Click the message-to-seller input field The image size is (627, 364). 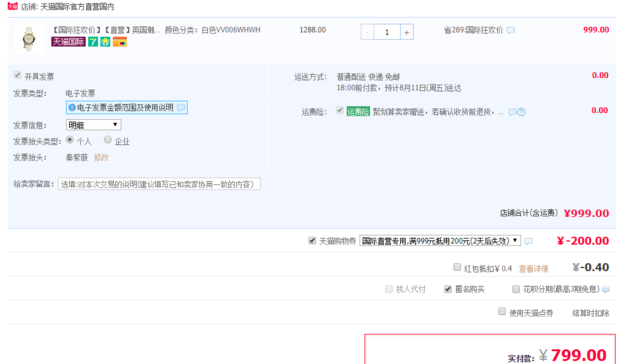tap(159, 184)
